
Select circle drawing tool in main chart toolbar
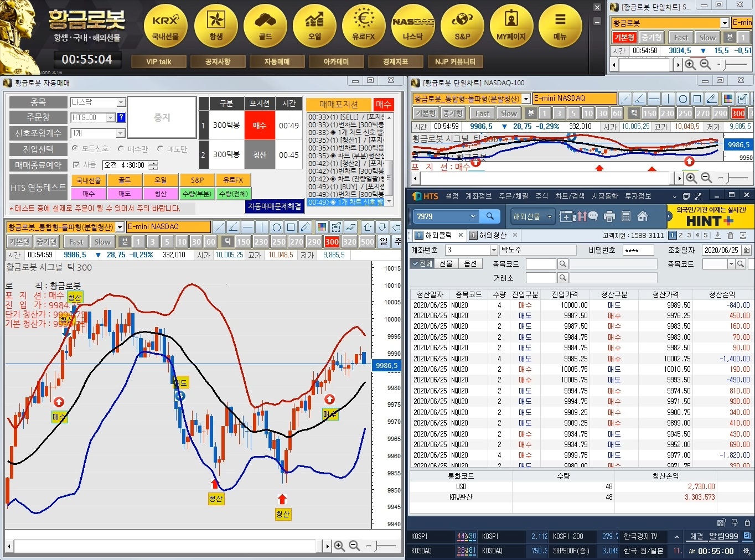click(277, 227)
